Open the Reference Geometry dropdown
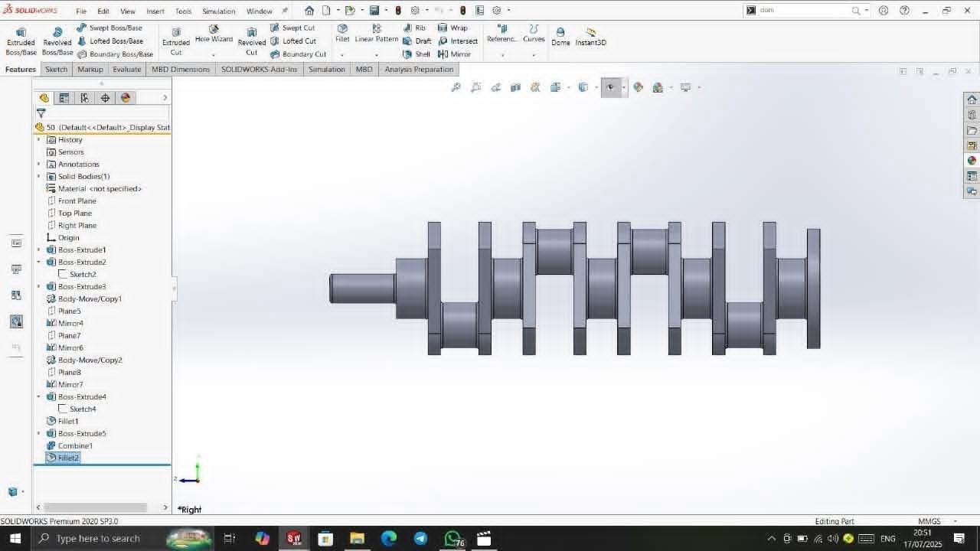 pos(502,55)
